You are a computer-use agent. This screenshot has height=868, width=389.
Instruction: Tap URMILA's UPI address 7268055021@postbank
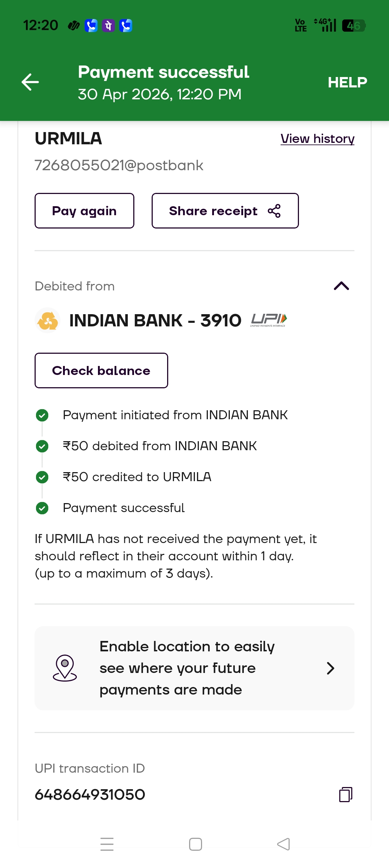119,165
